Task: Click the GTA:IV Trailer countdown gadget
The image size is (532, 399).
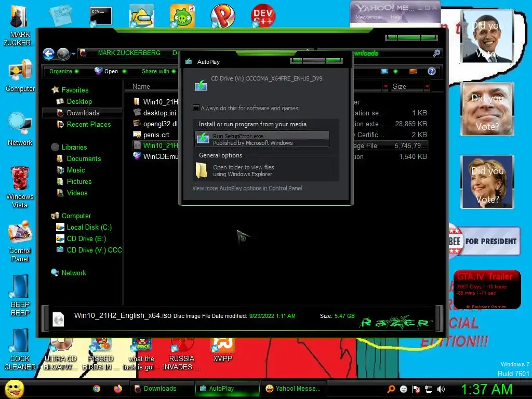Action: point(487,289)
